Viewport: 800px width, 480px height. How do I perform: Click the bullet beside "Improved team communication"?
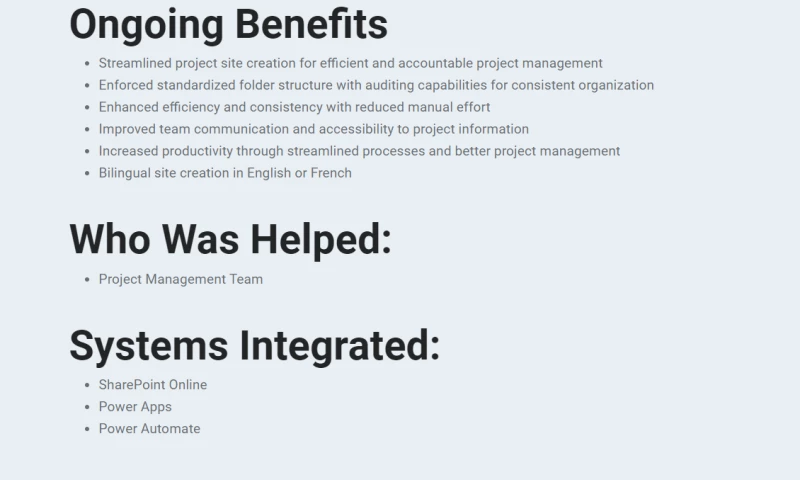[x=88, y=130]
